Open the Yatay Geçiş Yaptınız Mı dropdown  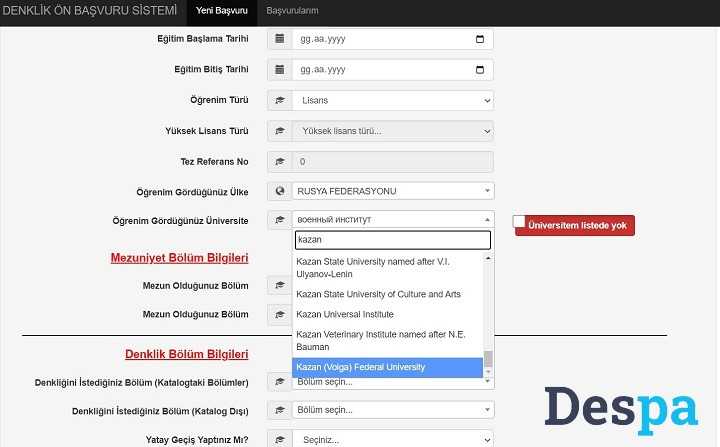point(393,440)
